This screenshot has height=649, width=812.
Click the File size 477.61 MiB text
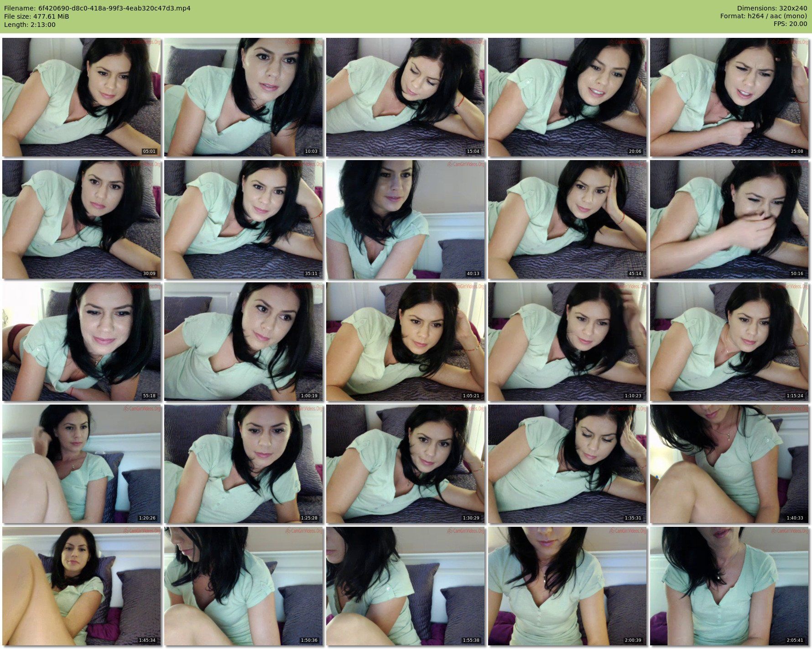coord(36,16)
